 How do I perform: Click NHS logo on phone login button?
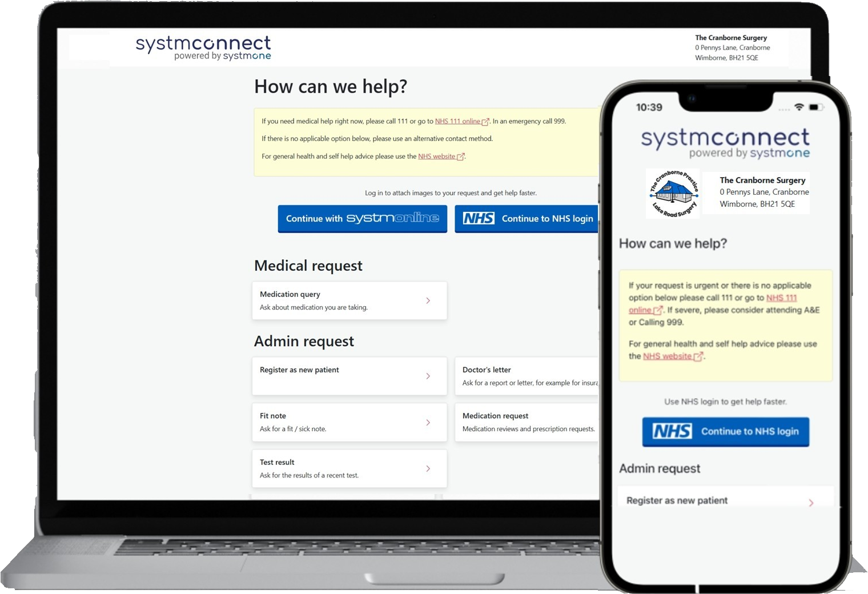pos(672,431)
